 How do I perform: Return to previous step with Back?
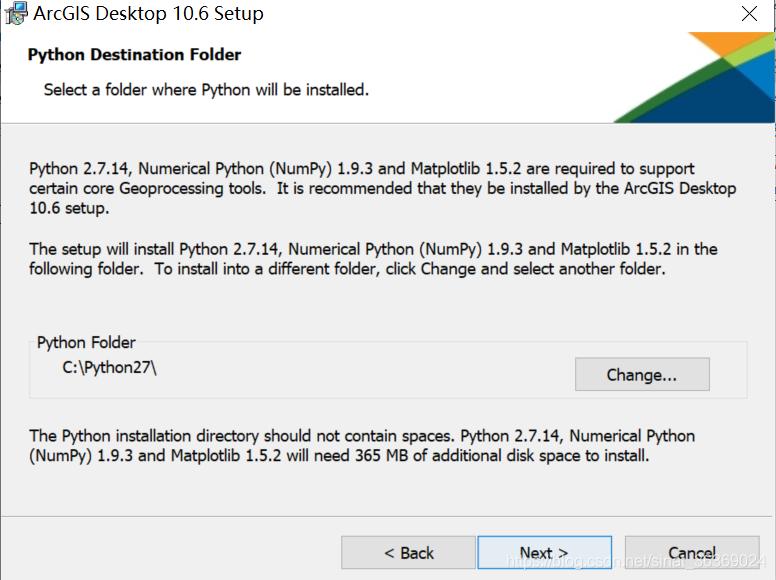408,552
